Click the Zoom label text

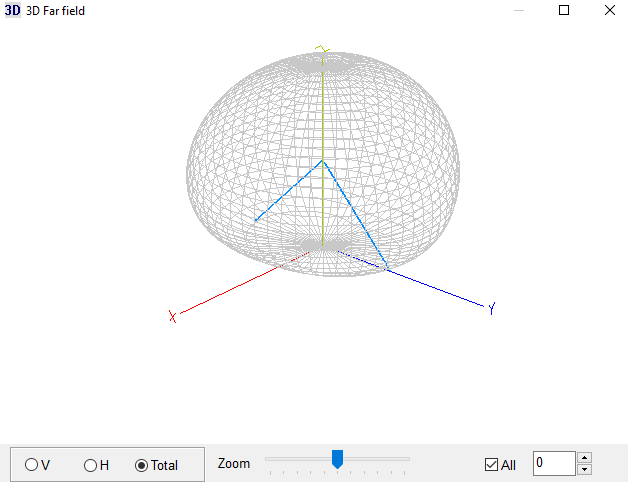[x=234, y=464]
